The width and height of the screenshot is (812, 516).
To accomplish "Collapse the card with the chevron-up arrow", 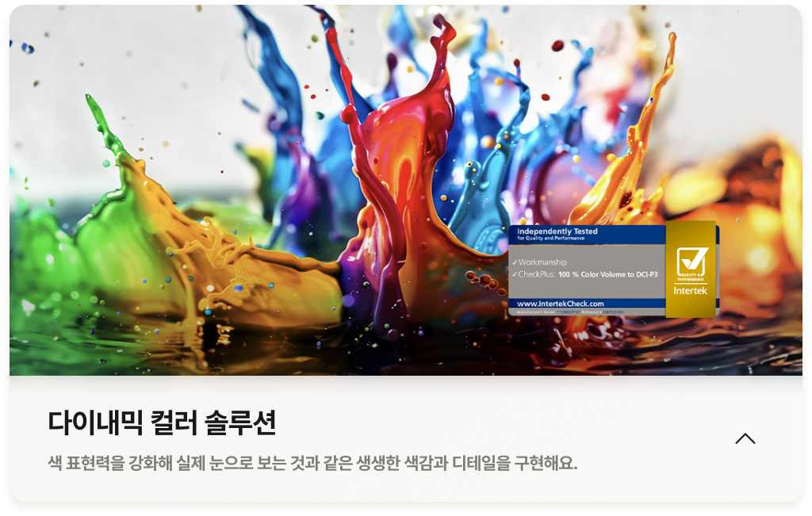I will [745, 438].
